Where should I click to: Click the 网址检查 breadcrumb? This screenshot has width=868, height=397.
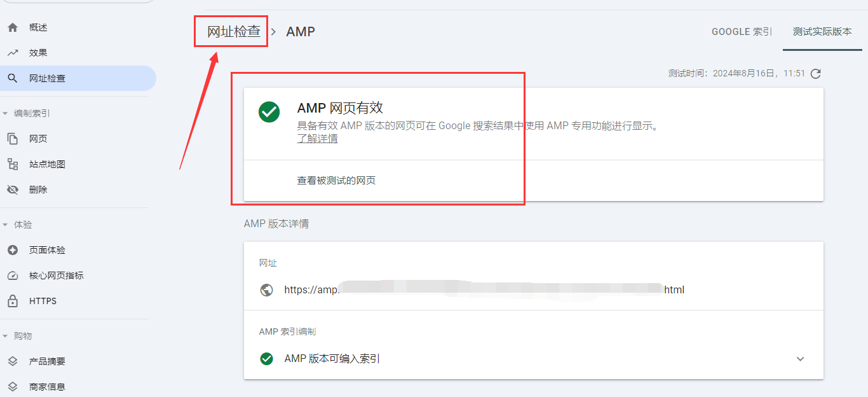click(x=234, y=31)
